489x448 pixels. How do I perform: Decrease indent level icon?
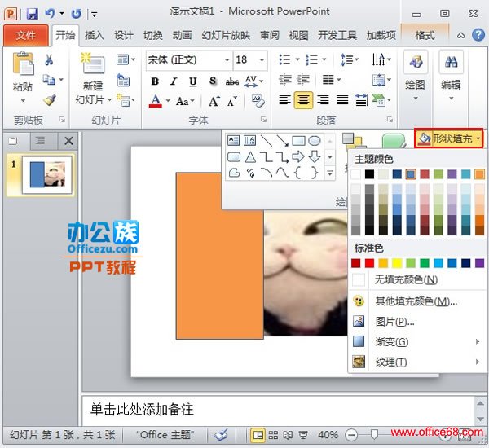coord(284,80)
